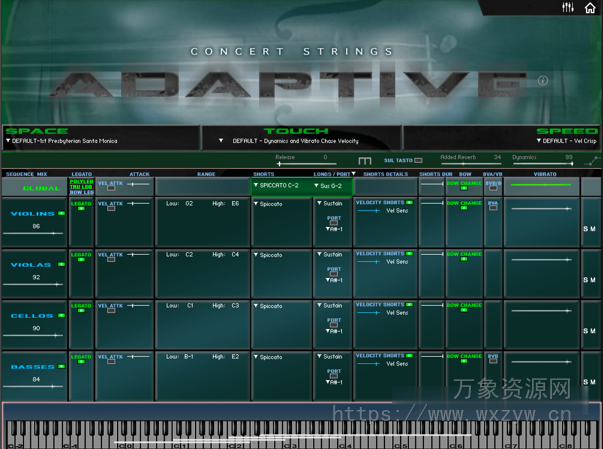Toggle Global Bow Change LED

(464, 188)
